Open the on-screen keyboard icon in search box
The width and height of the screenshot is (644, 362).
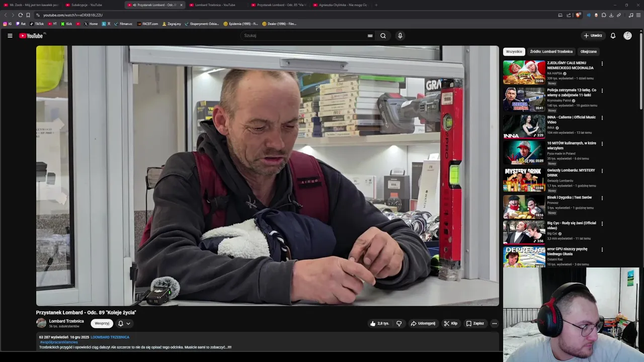pos(370,36)
